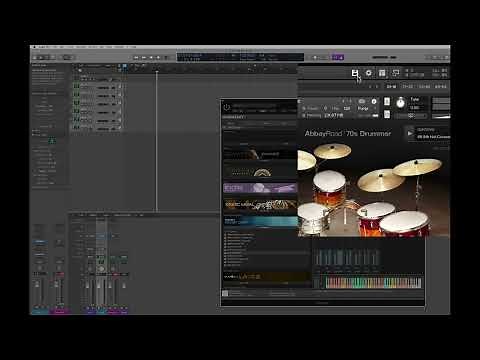This screenshot has width=480, height=360.
Task: Click the round info icon in instrument header
Action: pos(374,101)
